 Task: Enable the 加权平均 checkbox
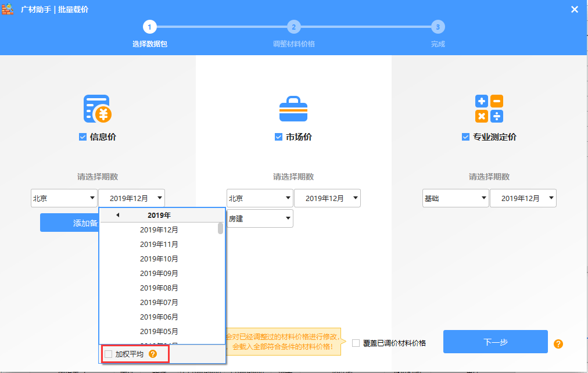(x=108, y=354)
